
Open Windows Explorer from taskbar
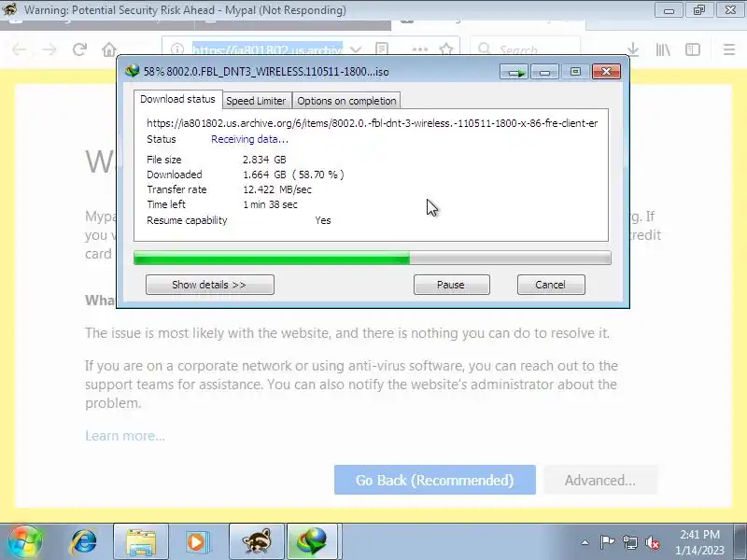[141, 542]
